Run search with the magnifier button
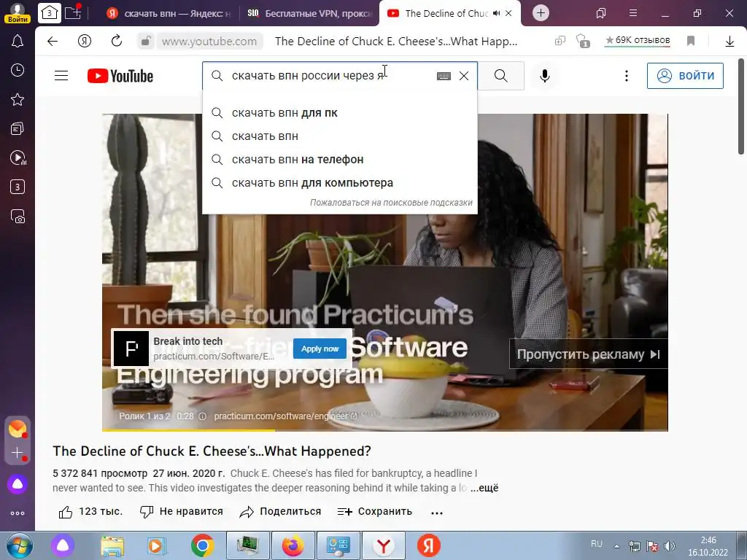This screenshot has width=747, height=560. (x=500, y=76)
